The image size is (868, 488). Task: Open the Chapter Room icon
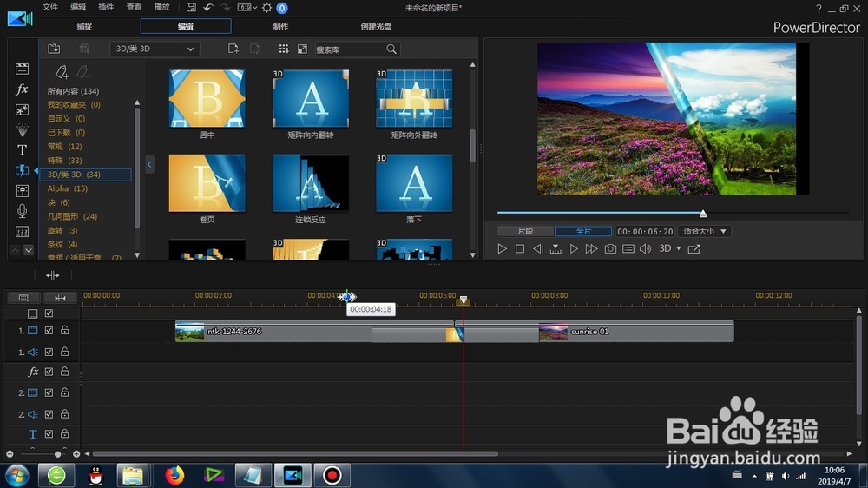[x=23, y=232]
